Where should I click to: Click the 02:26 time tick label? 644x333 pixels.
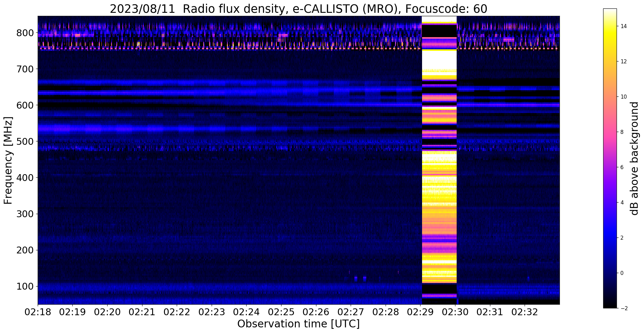tap(316, 312)
